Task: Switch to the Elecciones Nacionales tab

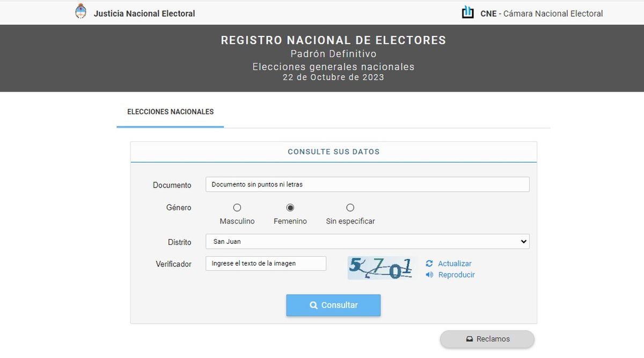Action: (x=170, y=112)
